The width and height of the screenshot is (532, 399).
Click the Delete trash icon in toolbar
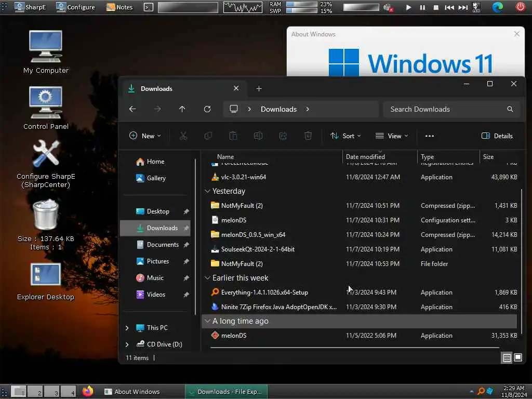[308, 136]
